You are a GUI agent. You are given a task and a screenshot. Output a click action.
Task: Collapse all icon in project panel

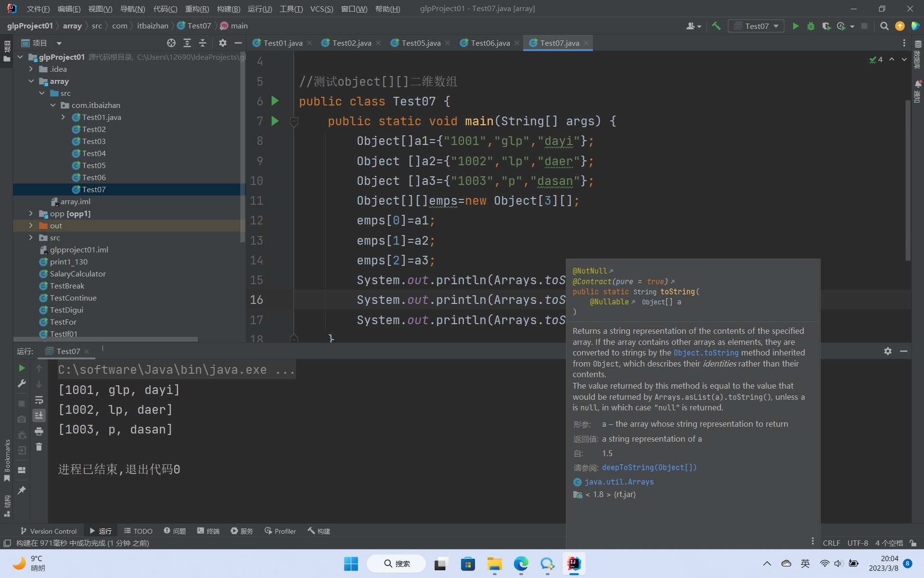(203, 43)
